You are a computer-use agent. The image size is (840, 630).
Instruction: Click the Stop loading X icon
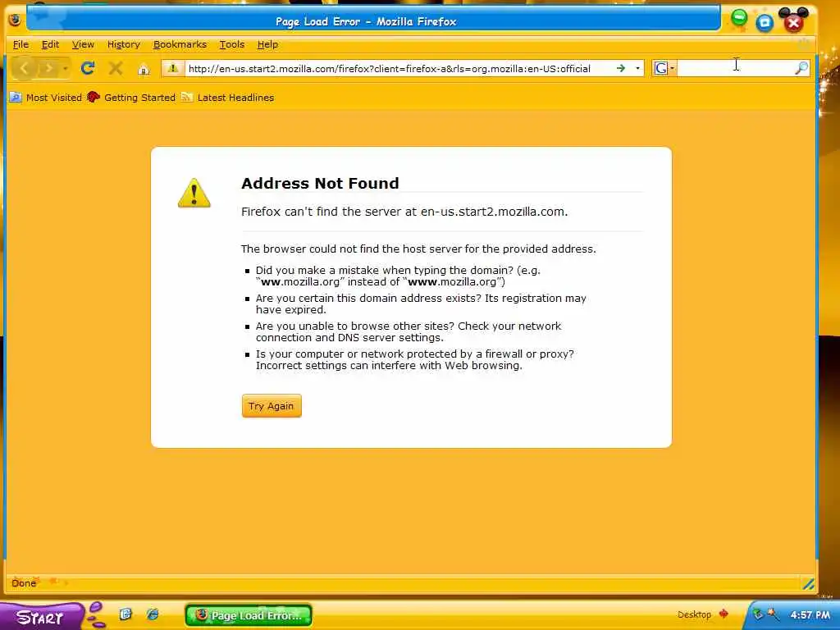pos(115,68)
